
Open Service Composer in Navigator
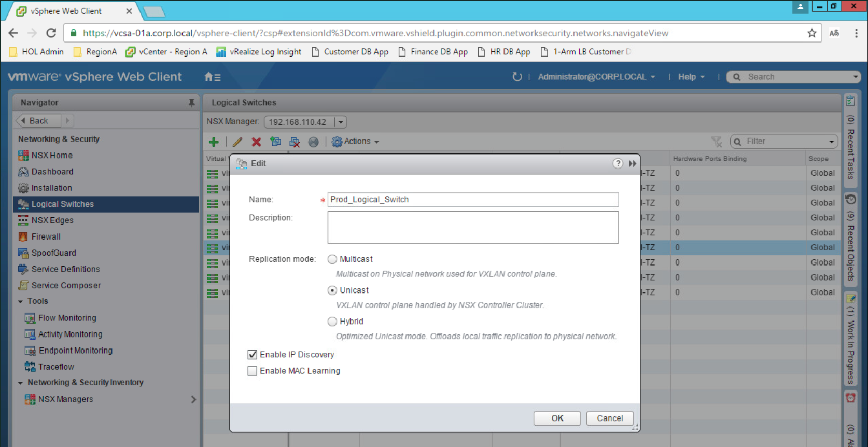tap(66, 285)
